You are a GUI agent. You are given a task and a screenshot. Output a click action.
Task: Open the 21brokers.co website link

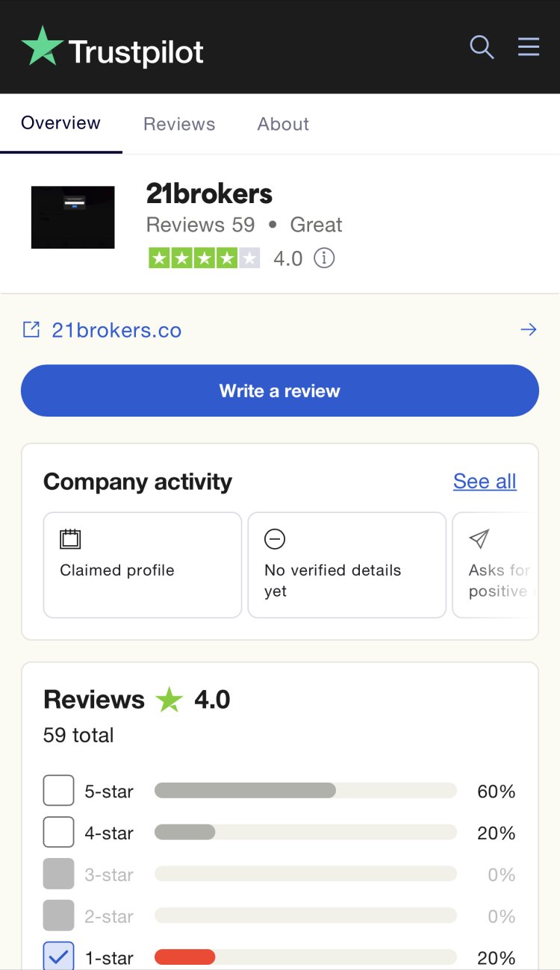click(x=116, y=330)
